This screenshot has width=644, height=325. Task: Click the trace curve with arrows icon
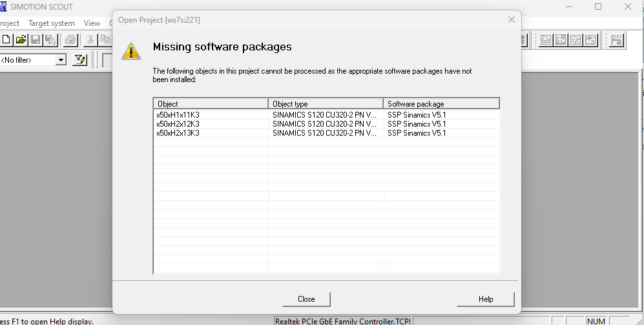coord(545,40)
